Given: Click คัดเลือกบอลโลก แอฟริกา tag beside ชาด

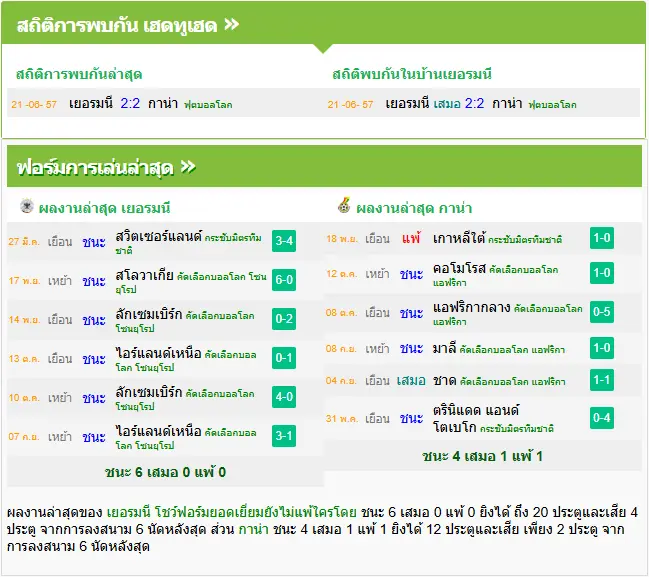Looking at the screenshot, I should tap(512, 382).
